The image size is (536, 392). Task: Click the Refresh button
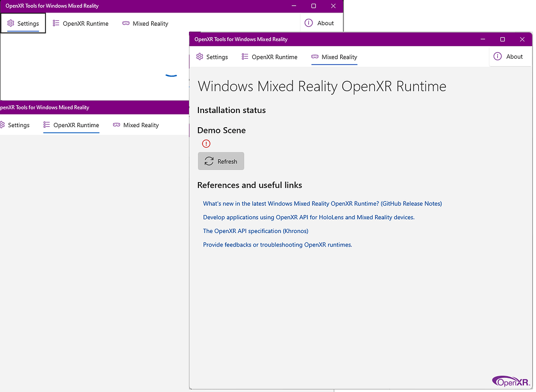221,161
